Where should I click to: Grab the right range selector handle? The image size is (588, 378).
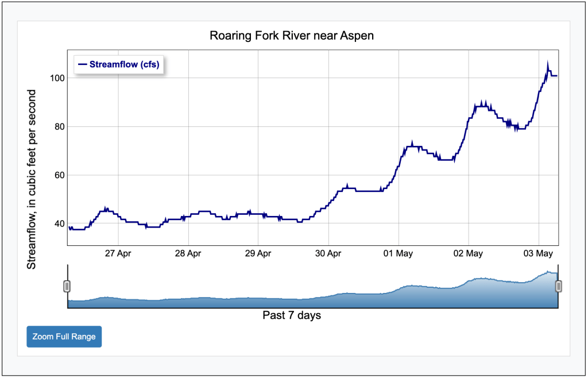click(x=559, y=286)
